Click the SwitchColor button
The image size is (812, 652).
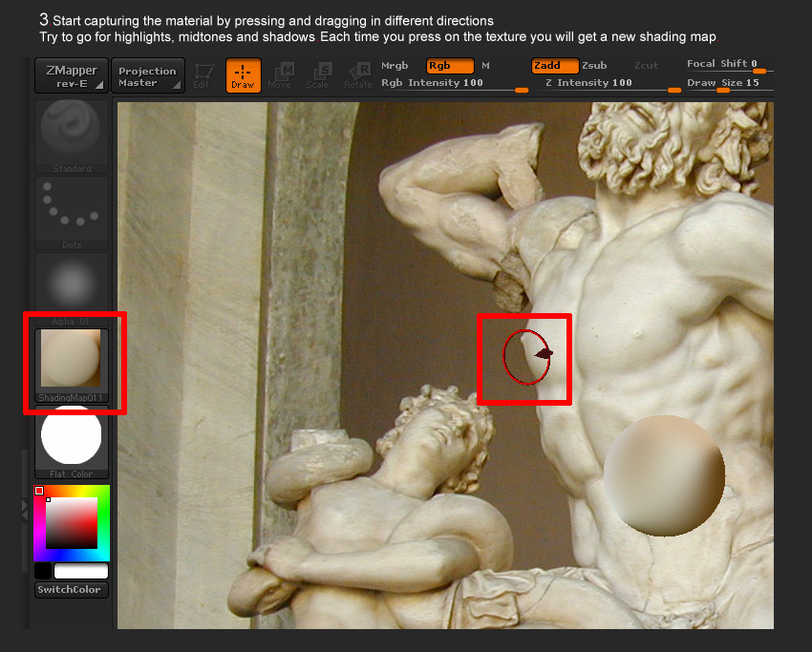pos(72,590)
